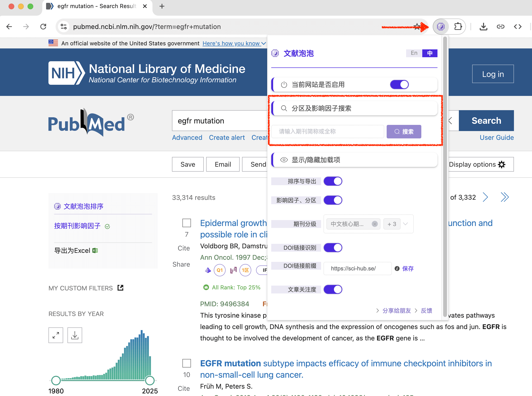
Task: Open a new browser tab
Action: tap(162, 6)
